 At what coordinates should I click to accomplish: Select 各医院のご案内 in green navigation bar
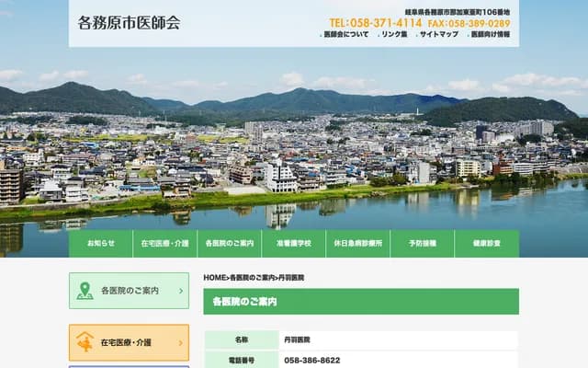click(x=230, y=243)
